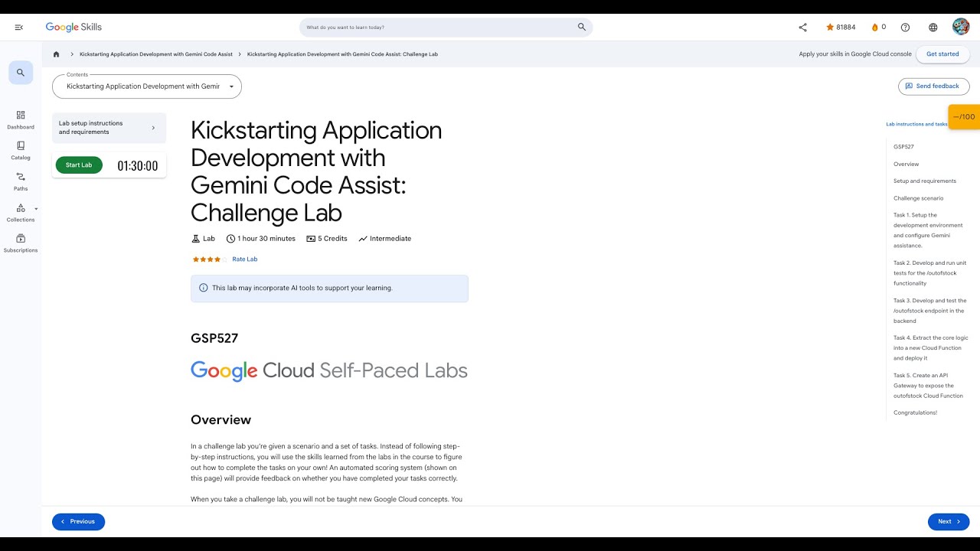Viewport: 980px width, 551px height.
Task: Click the 01:30:00 lab timer
Action: (138, 165)
